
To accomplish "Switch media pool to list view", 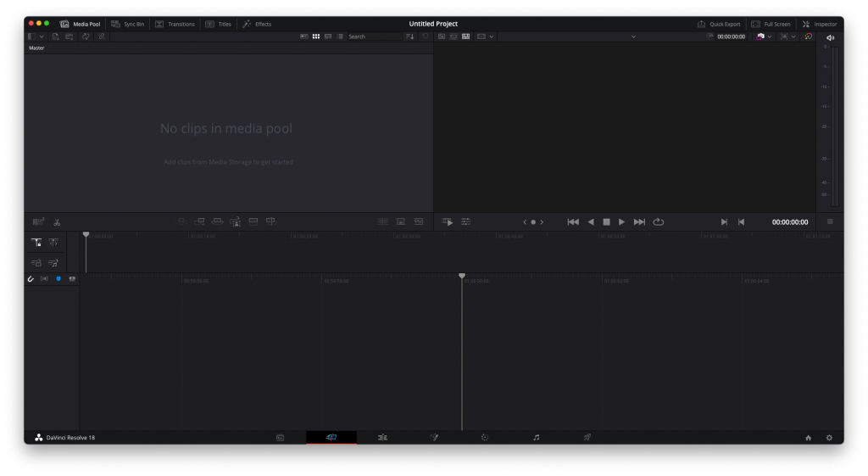I will coord(340,36).
